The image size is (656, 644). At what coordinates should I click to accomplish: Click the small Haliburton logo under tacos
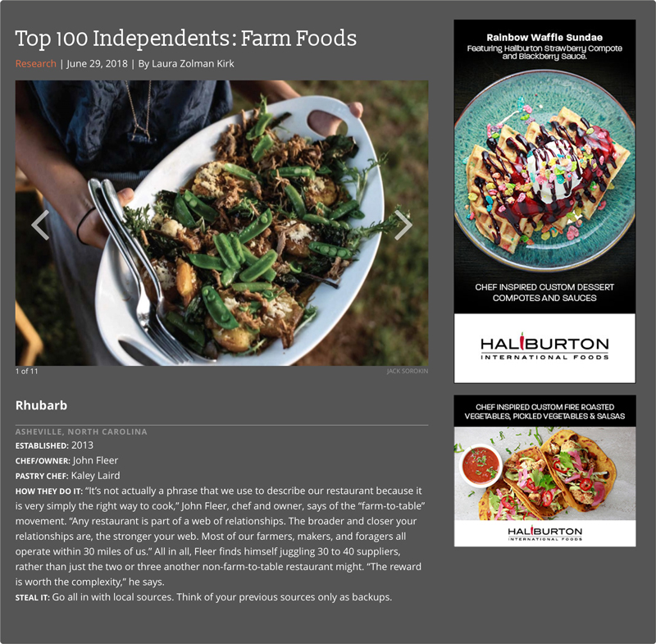pyautogui.click(x=544, y=532)
